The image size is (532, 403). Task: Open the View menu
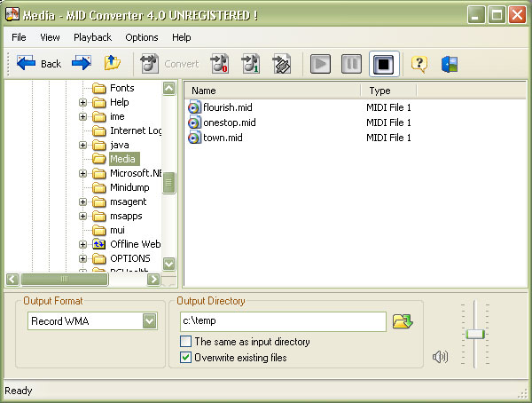click(x=50, y=37)
